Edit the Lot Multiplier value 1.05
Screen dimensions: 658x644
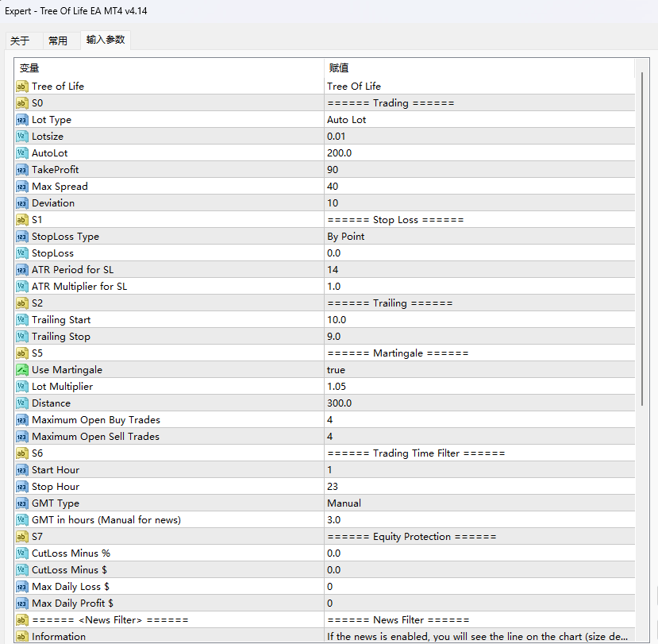coord(479,386)
